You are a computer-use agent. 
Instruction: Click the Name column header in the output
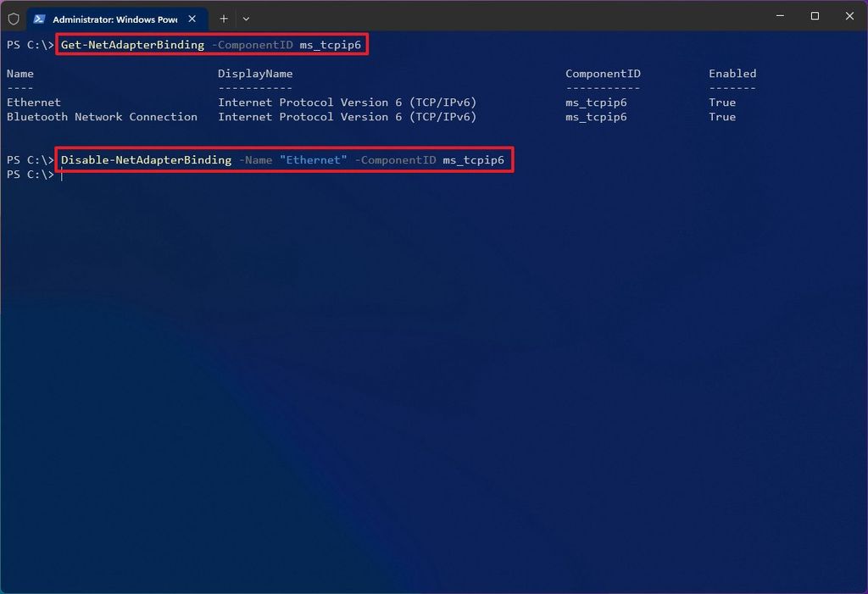(19, 73)
